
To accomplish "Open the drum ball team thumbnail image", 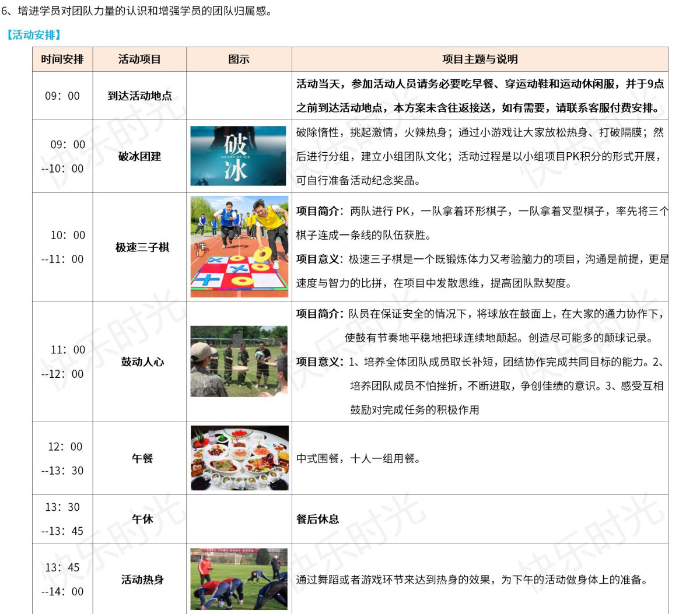I will 239,362.
